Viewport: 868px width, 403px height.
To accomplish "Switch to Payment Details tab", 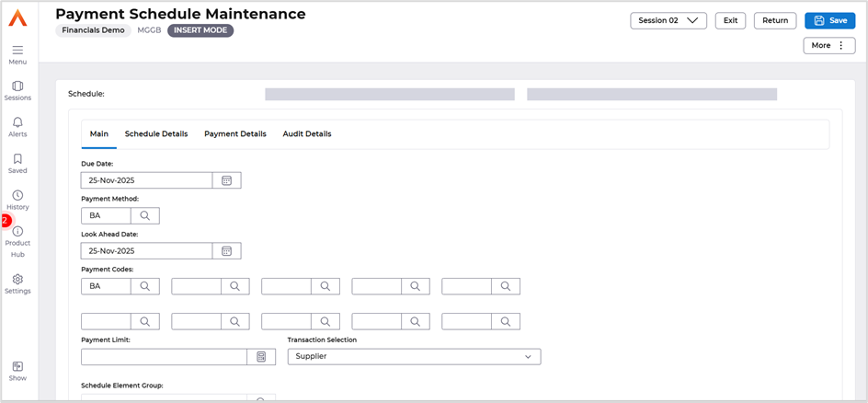I will click(x=235, y=134).
